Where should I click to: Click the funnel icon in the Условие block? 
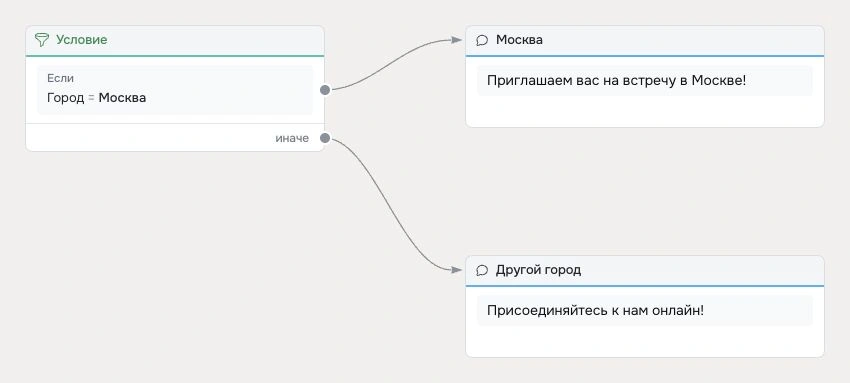click(42, 40)
